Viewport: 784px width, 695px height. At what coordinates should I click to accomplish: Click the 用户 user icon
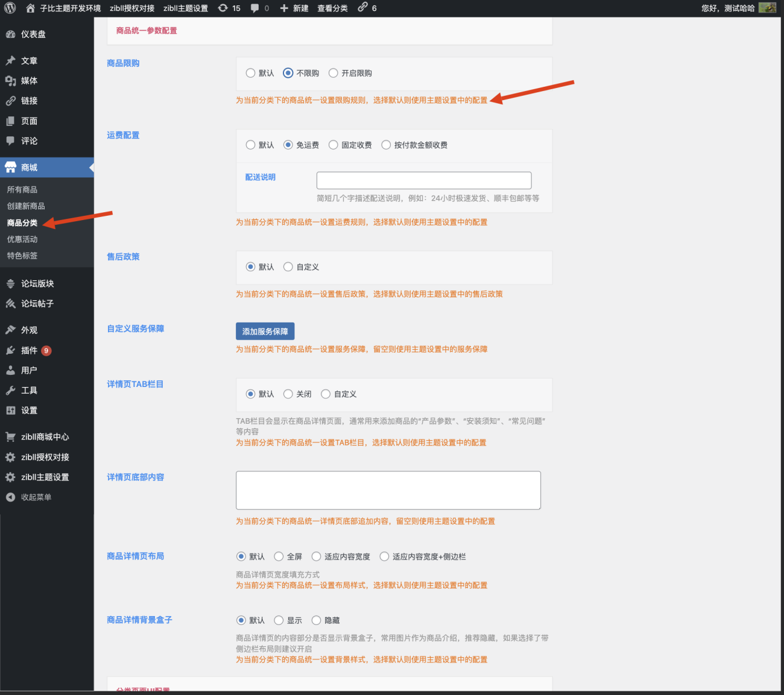(x=10, y=370)
